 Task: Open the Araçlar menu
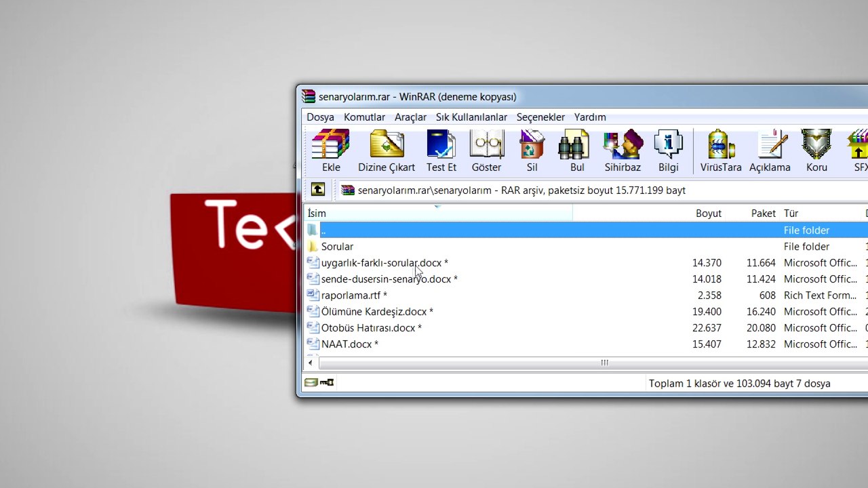pyautogui.click(x=410, y=117)
